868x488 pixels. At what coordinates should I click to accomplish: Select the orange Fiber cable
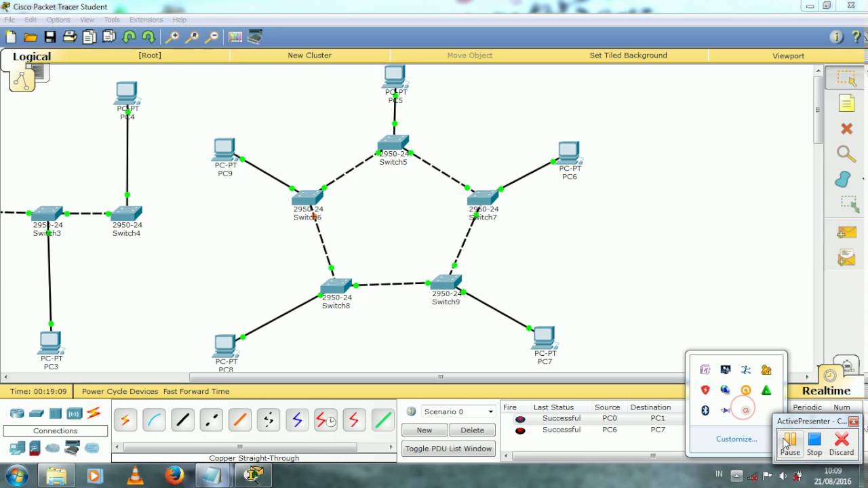pos(239,420)
